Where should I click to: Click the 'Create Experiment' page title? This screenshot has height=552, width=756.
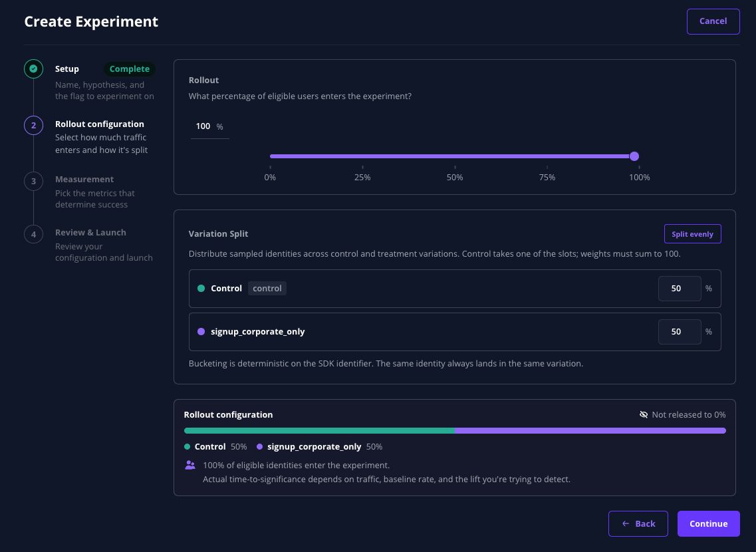click(x=91, y=22)
